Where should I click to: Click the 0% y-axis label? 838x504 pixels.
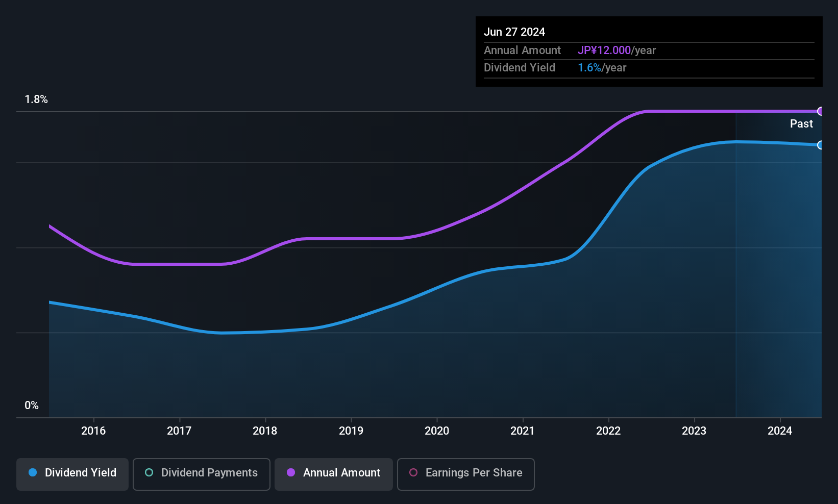(x=32, y=406)
